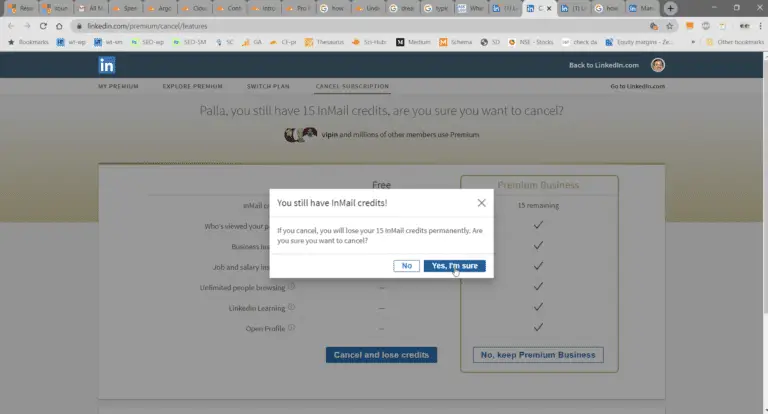Switch to the Argo browser tab

coord(159,8)
